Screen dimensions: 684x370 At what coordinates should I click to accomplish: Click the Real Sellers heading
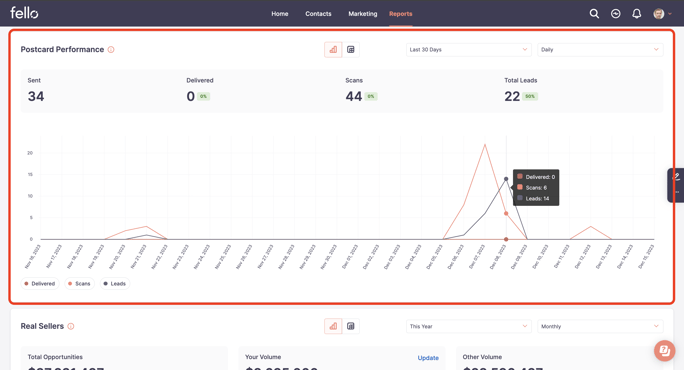click(x=42, y=326)
